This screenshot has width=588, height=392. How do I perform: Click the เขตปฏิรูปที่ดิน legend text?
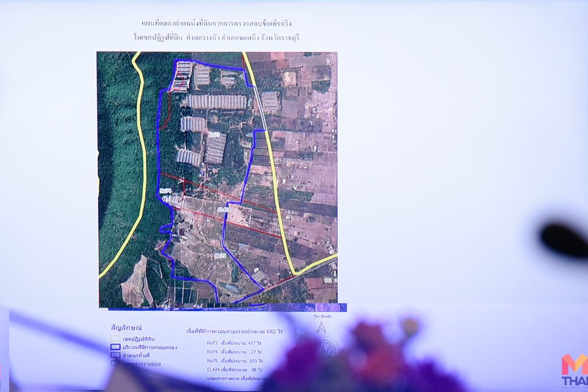tap(138, 339)
